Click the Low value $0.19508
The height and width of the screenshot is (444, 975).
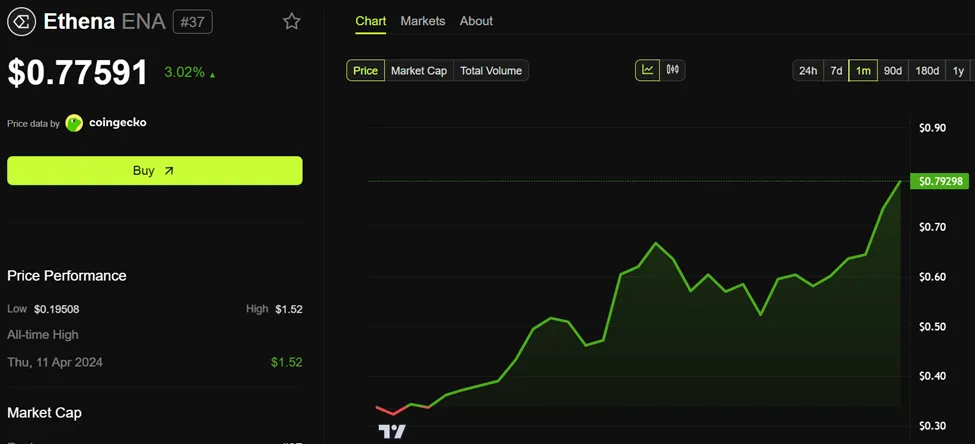(x=57, y=309)
